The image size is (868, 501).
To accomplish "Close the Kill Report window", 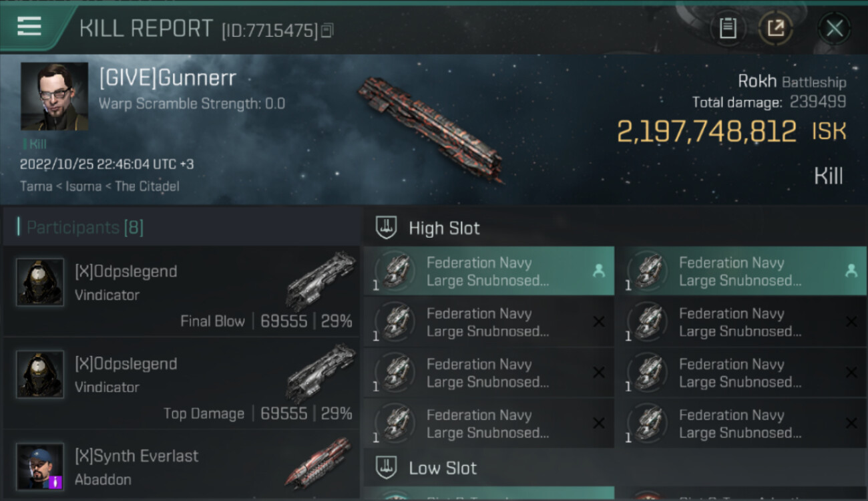I will coord(834,28).
